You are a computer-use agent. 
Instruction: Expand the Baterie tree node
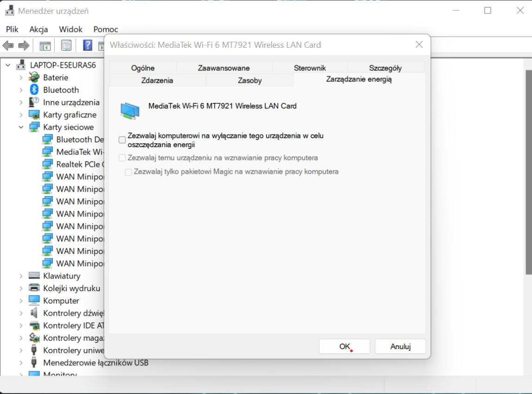[x=21, y=78]
